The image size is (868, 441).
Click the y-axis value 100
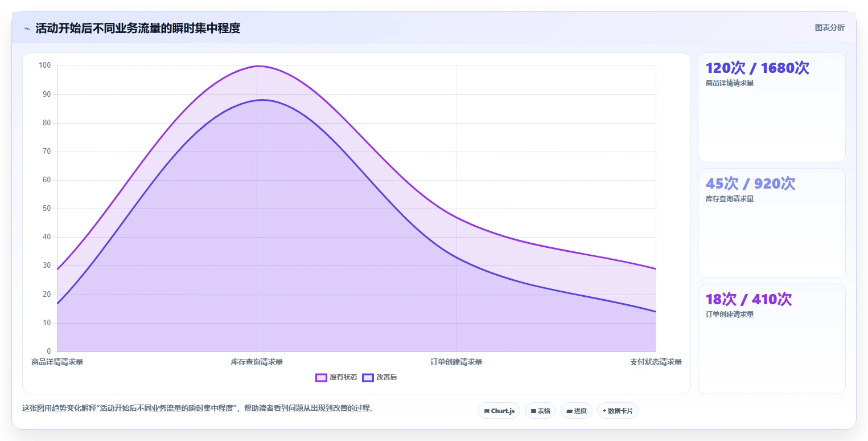point(44,66)
